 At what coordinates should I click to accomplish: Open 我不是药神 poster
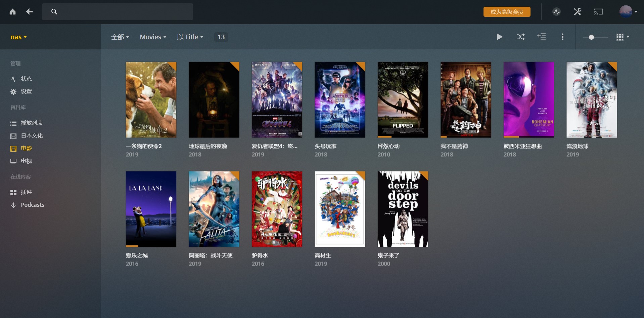(466, 100)
